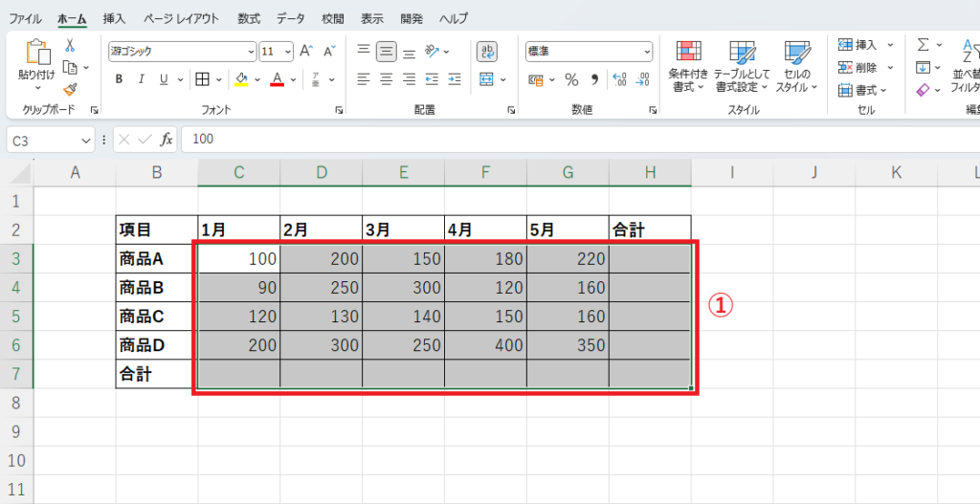Switch to the データ tab

coord(291,19)
